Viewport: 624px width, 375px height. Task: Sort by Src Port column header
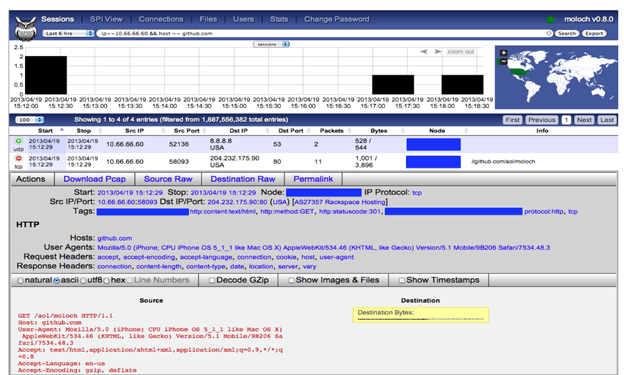click(x=187, y=131)
